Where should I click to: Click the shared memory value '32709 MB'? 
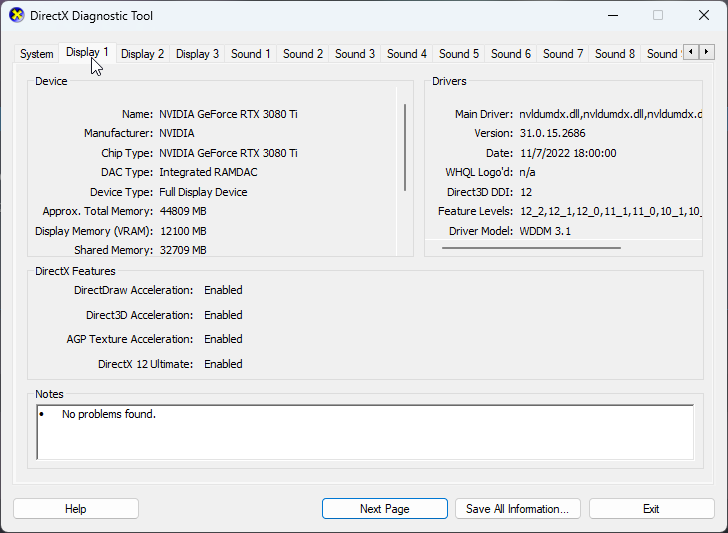pos(183,250)
